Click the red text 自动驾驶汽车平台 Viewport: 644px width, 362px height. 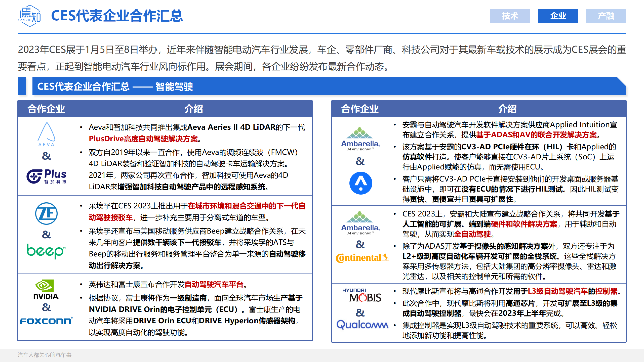(214, 284)
